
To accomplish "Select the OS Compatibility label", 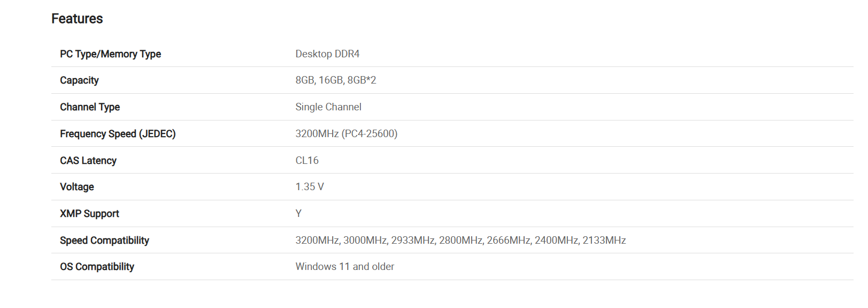I will tap(97, 267).
